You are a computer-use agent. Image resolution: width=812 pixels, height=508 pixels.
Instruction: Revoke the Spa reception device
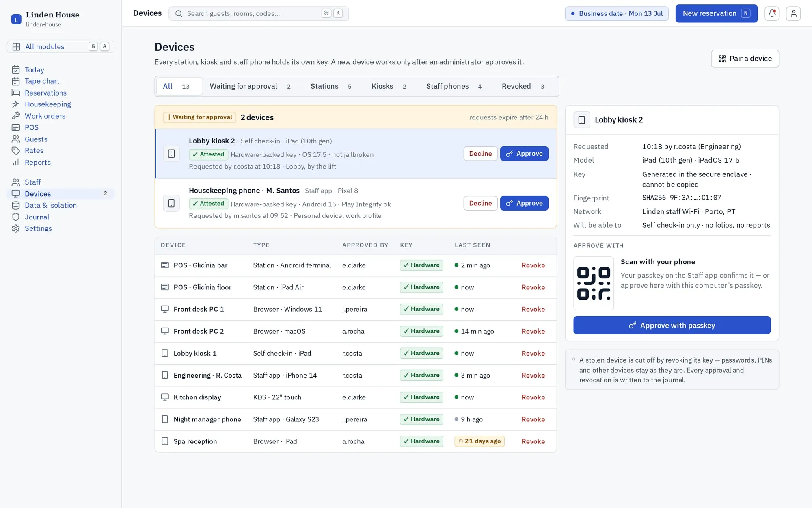pos(533,441)
